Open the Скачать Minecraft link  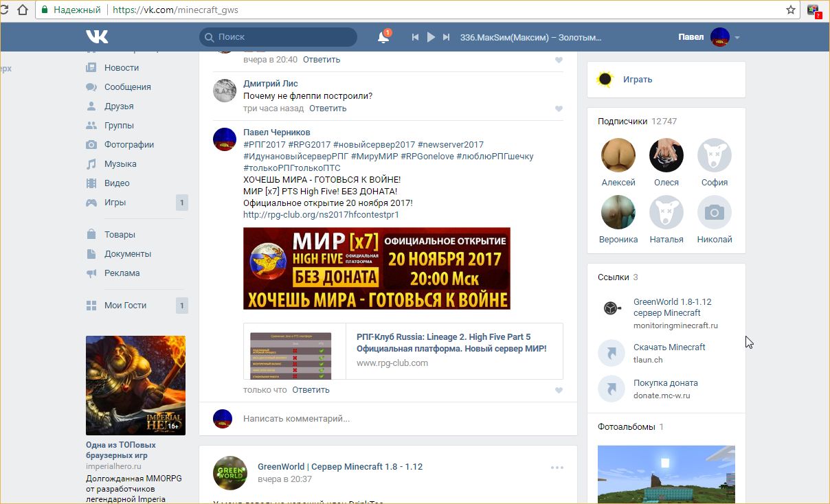pos(669,347)
